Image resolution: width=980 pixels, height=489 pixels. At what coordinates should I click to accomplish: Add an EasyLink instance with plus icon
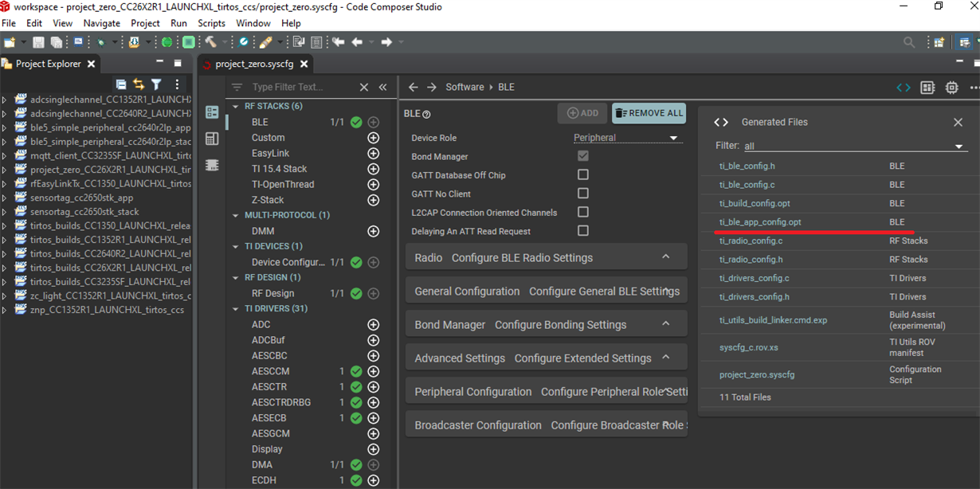[373, 153]
